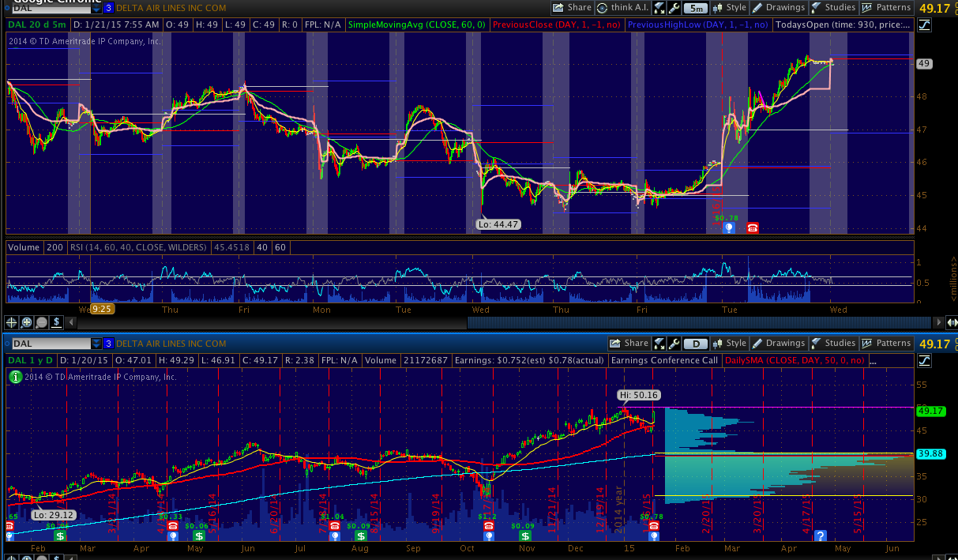The width and height of the screenshot is (958, 560).
Task: Open the wrench settings icon in upper chart
Action: [x=674, y=8]
